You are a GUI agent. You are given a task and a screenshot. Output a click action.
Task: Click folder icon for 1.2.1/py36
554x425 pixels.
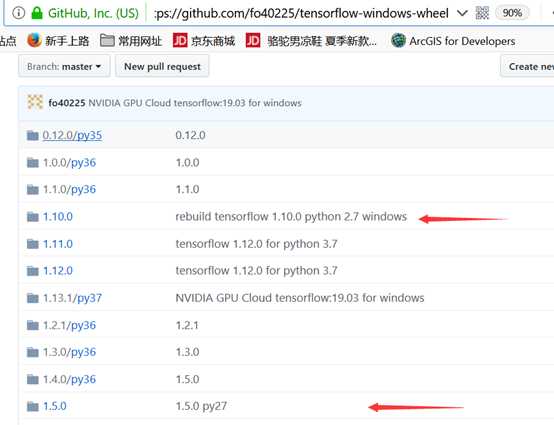pos(33,325)
